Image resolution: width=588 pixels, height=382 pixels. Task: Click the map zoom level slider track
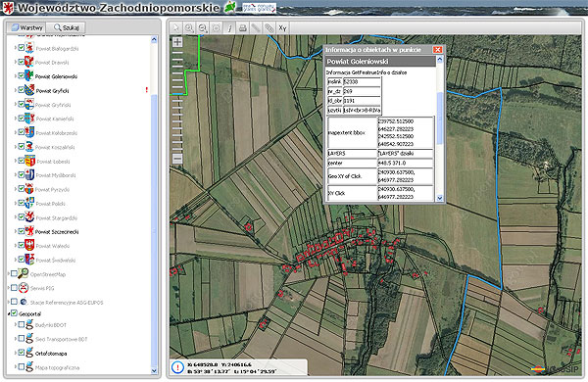coord(177,100)
